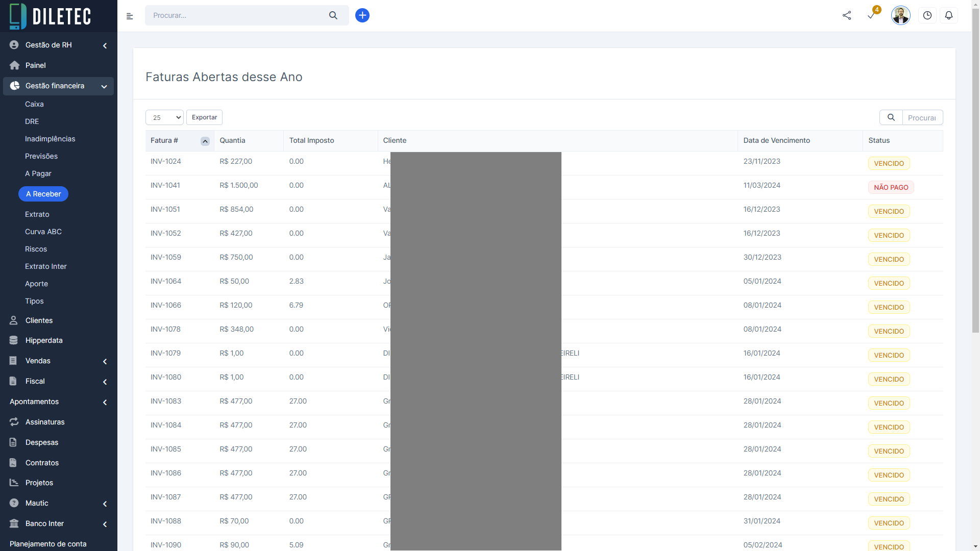The width and height of the screenshot is (980, 551).
Task: Sort by the Fatura # column arrow
Action: click(x=205, y=141)
